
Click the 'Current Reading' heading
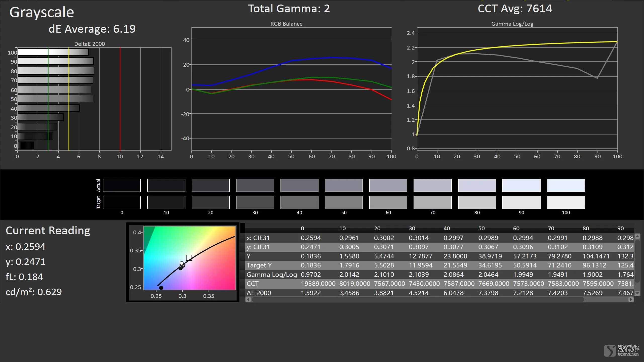pyautogui.click(x=48, y=230)
